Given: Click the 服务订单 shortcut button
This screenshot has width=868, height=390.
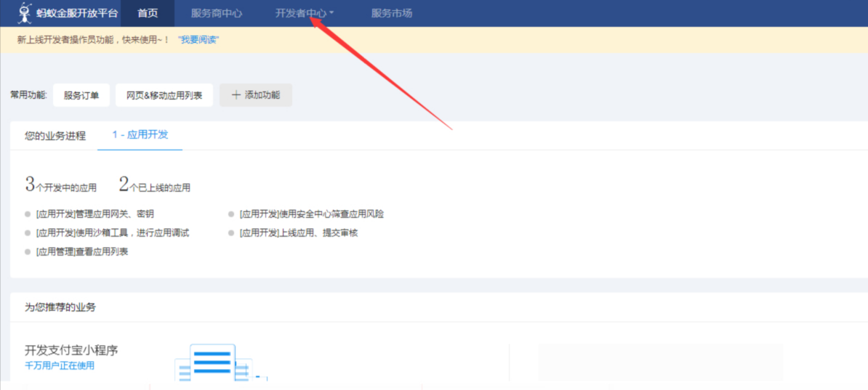Looking at the screenshot, I should pyautogui.click(x=81, y=95).
